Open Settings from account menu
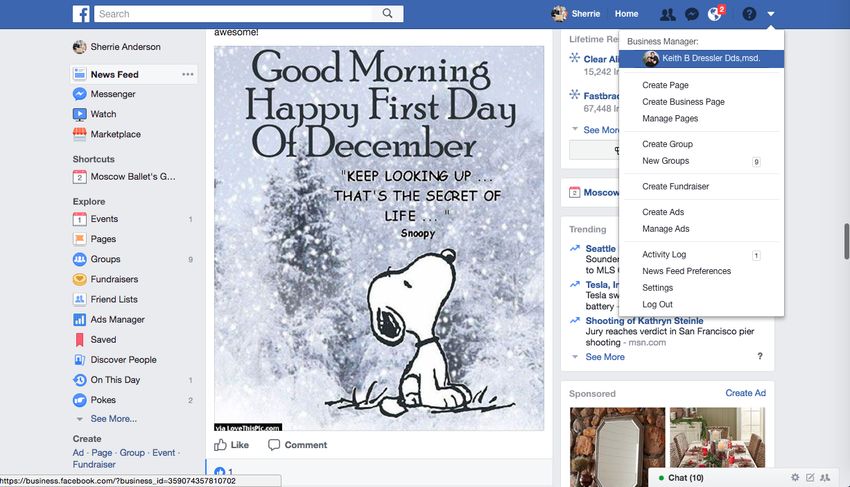Screen dimensions: 850x487 click(658, 288)
